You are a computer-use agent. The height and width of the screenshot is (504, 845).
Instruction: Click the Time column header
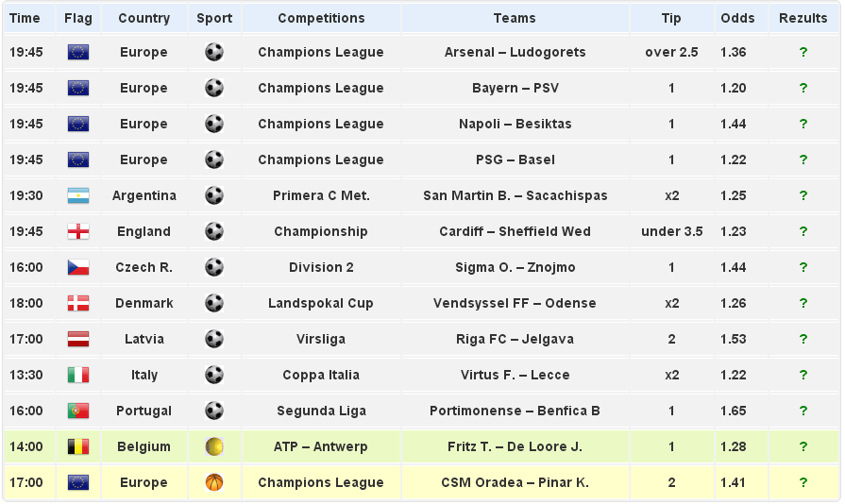pos(25,18)
